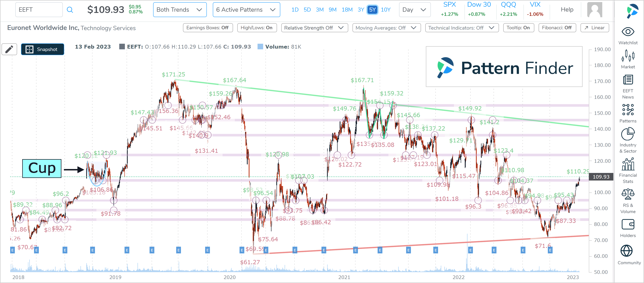
Task: Select the 9M time range
Action: click(x=332, y=10)
